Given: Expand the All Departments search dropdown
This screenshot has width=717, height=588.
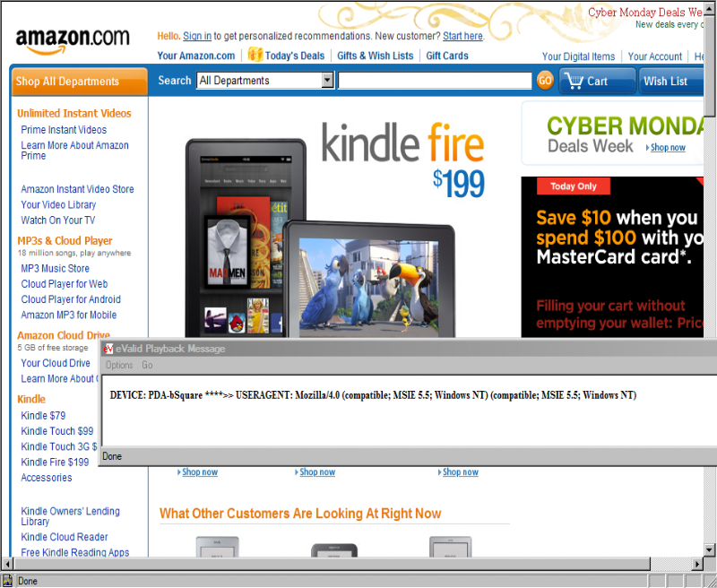Looking at the screenshot, I should [327, 81].
